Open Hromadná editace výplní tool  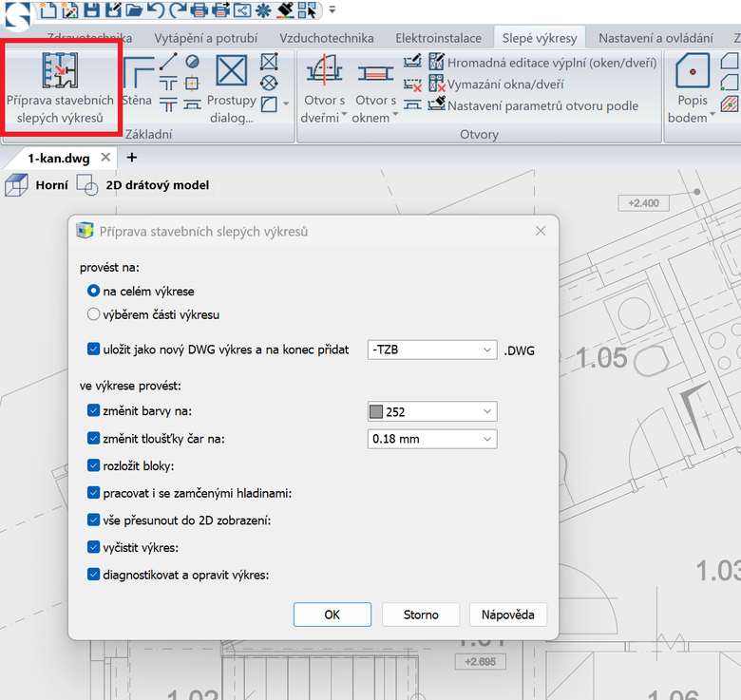[542, 63]
